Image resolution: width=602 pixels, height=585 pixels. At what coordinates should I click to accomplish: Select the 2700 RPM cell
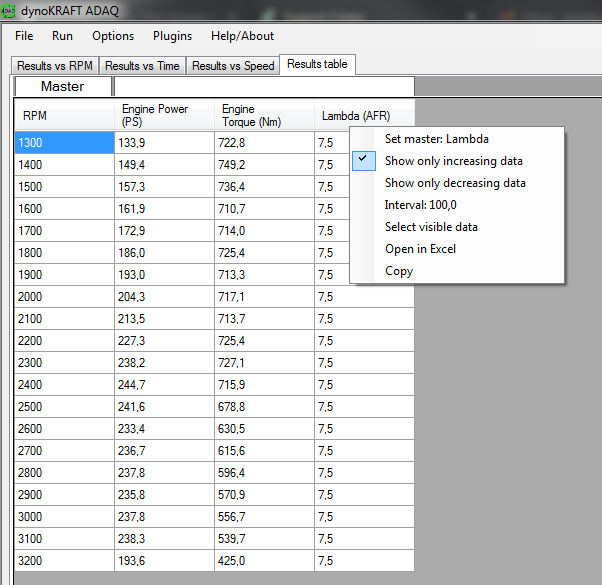tap(64, 451)
